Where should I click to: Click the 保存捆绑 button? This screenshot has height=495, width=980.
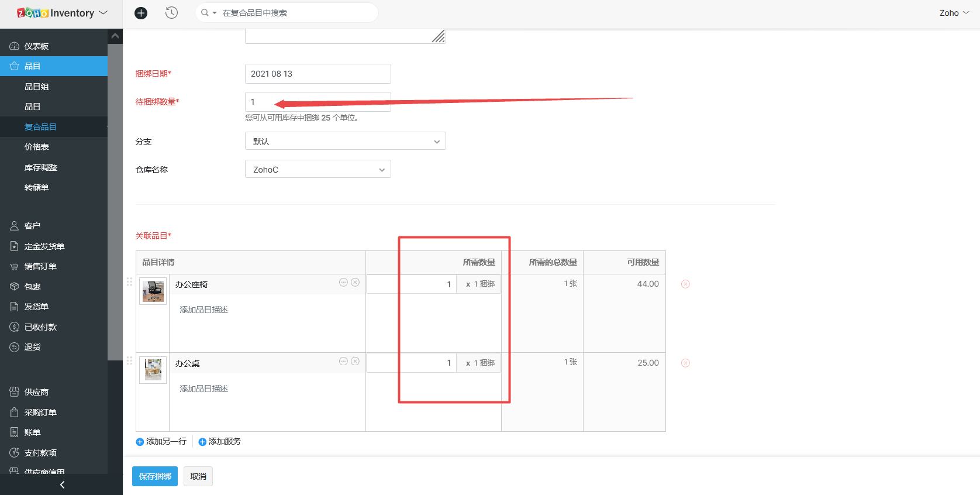155,476
